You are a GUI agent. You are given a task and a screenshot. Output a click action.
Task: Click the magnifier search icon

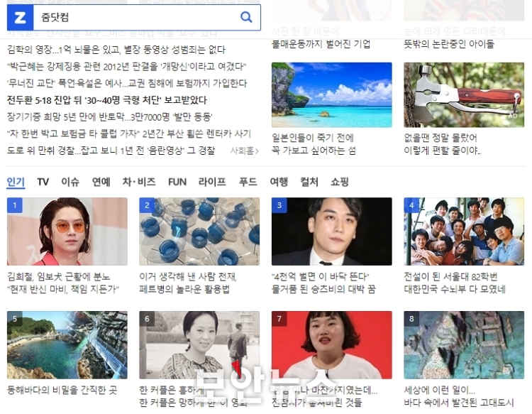click(246, 17)
